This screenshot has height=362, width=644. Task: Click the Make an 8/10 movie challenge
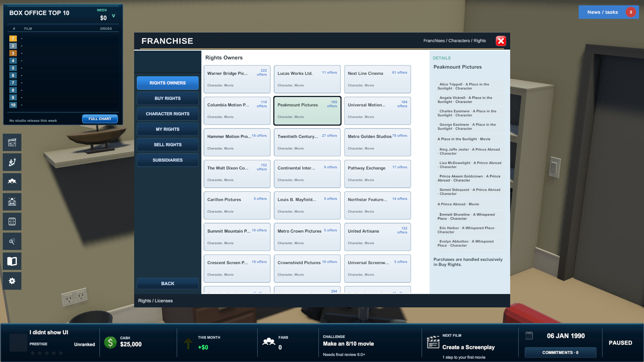348,344
